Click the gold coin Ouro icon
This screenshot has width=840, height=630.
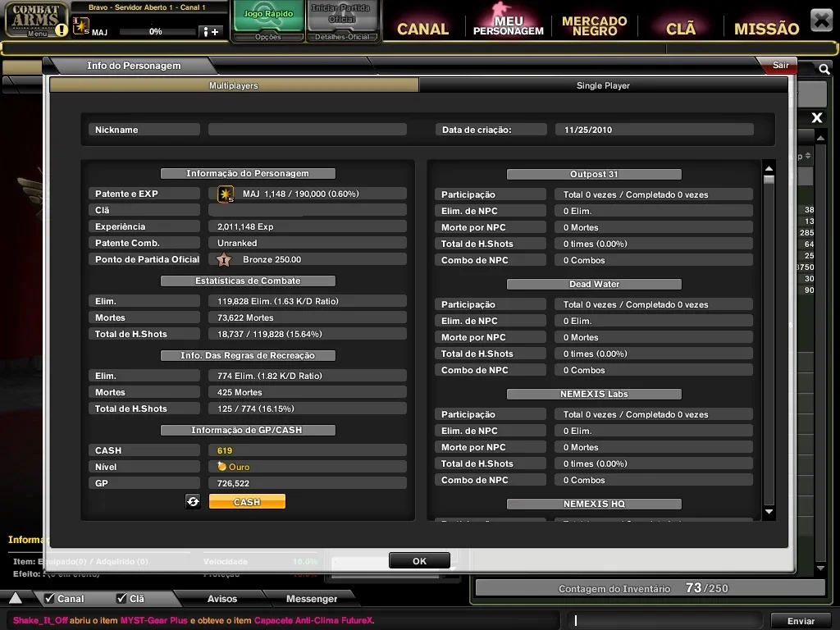[x=221, y=467]
